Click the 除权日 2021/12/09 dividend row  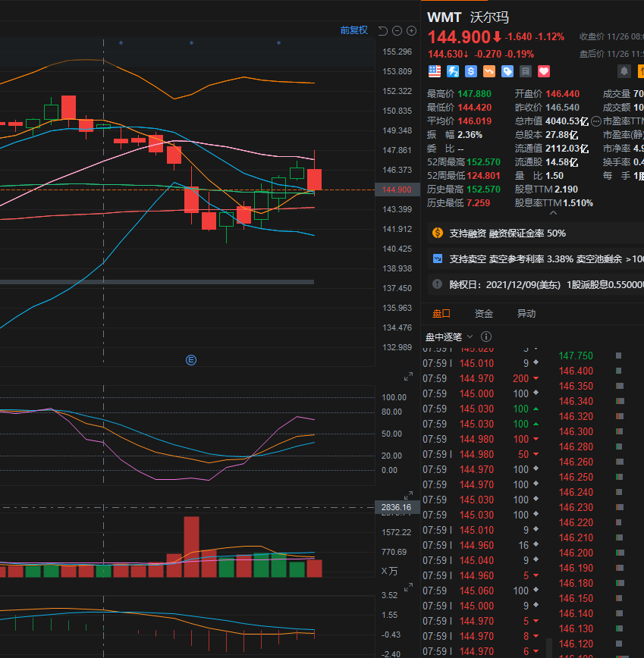(x=536, y=284)
